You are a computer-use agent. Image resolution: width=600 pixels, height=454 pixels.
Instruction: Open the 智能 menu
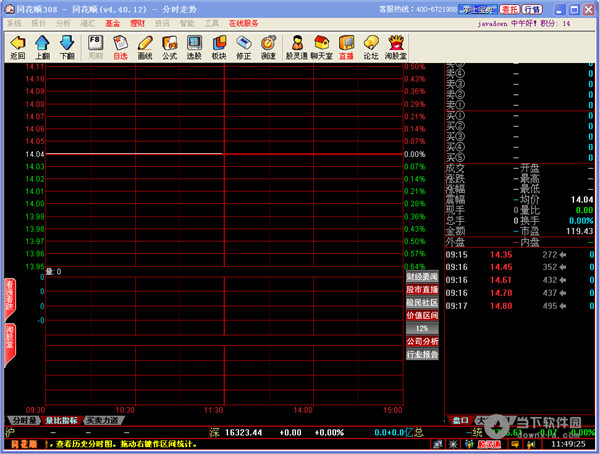(187, 24)
